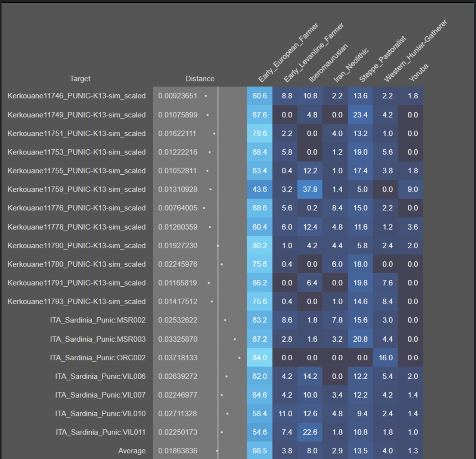Click distance value 0.00923651
476x459 pixels.
[x=178, y=96]
